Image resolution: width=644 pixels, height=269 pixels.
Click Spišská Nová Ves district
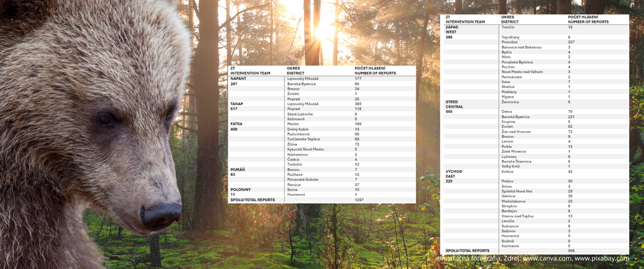[x=517, y=192]
